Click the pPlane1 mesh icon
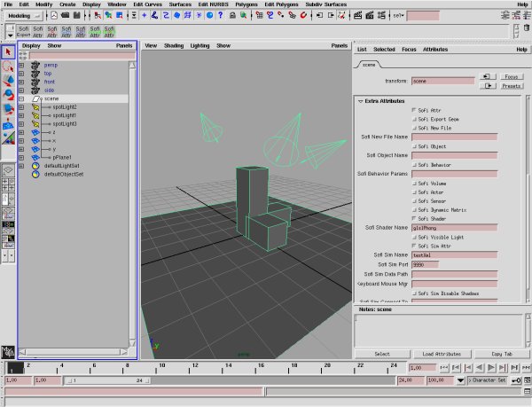The width and height of the screenshot is (532, 407). (35, 157)
